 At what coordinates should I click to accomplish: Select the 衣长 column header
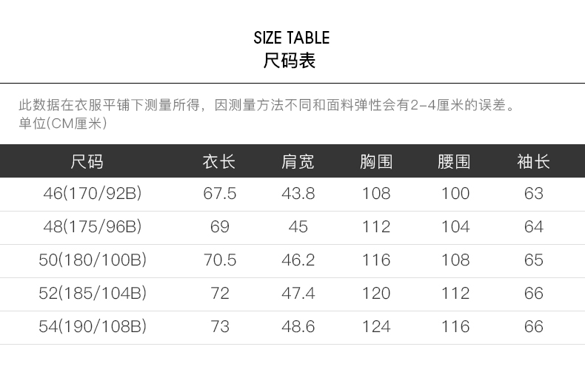pos(219,162)
